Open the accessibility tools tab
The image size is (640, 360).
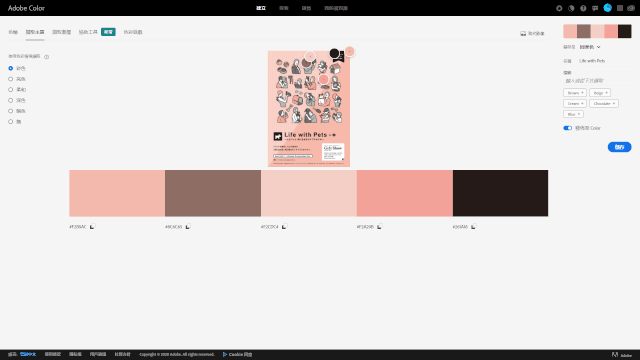point(88,32)
